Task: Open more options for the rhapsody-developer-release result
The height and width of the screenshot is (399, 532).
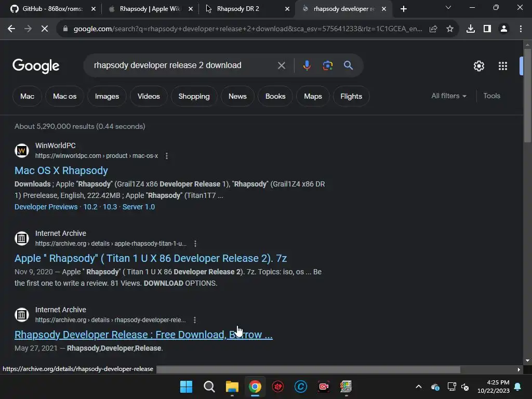Action: pos(194,320)
